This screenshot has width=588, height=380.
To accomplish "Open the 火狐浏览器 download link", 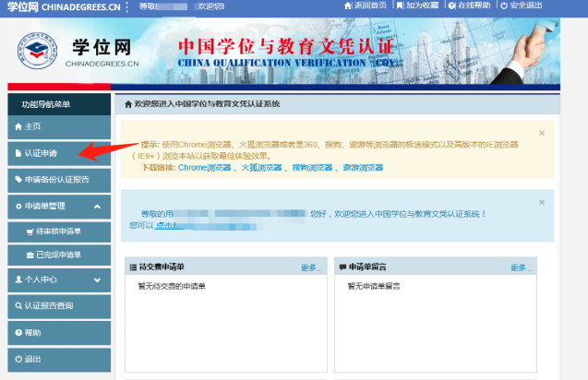I will [261, 168].
